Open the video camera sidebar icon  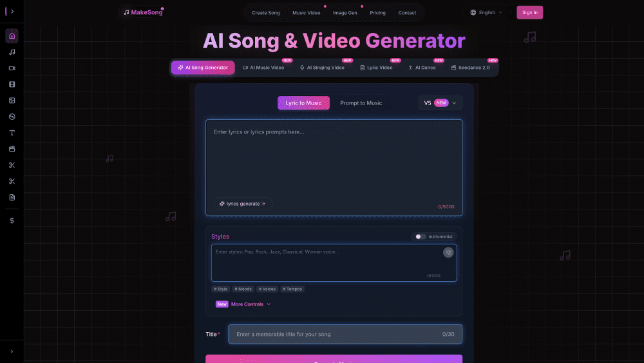coord(12,68)
